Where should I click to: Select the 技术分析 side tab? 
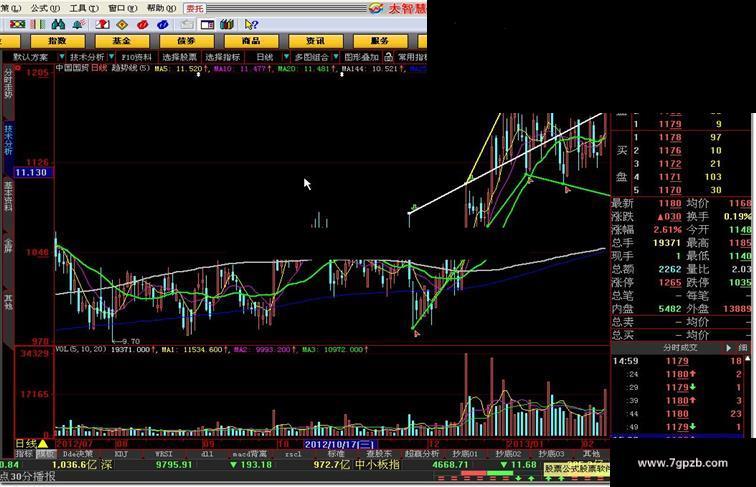(x=8, y=140)
